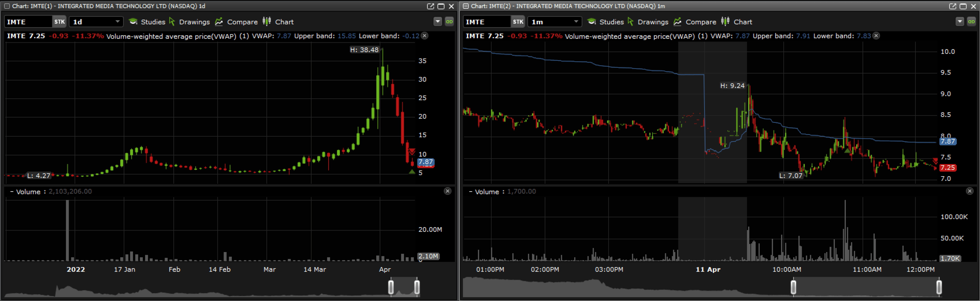
Task: Open the IMTE(1) chart title menu icon
Action: tap(7, 6)
